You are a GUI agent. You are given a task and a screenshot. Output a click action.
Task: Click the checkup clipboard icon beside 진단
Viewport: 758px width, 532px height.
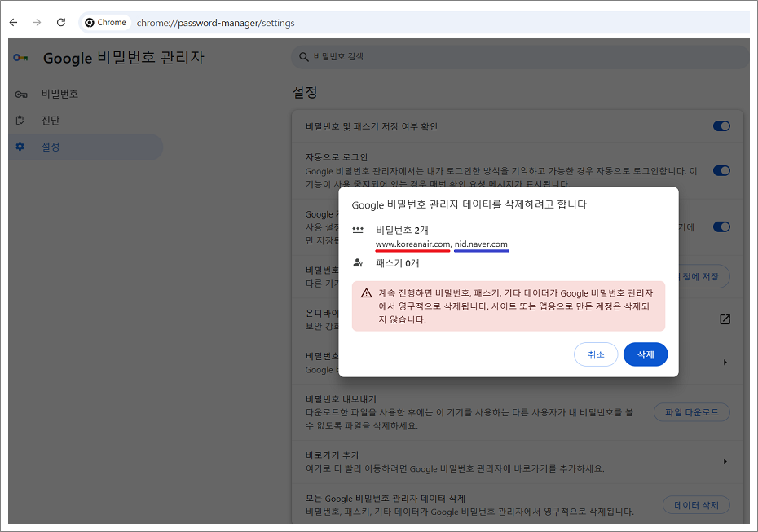[20, 121]
